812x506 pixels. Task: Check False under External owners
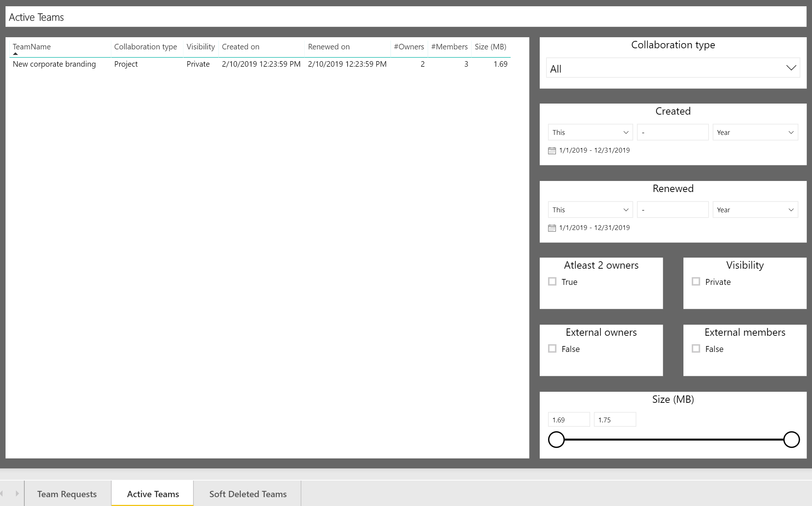[x=552, y=349]
